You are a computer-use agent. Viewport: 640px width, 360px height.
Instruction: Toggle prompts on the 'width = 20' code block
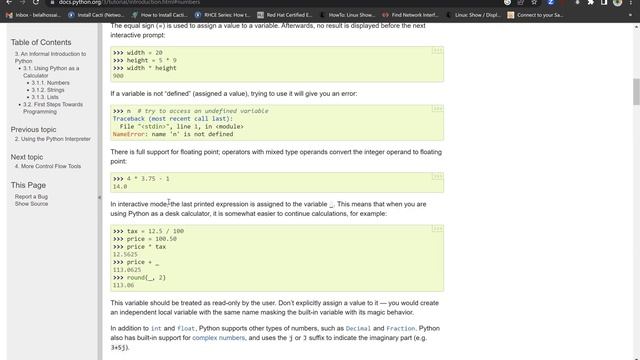pos(437,51)
